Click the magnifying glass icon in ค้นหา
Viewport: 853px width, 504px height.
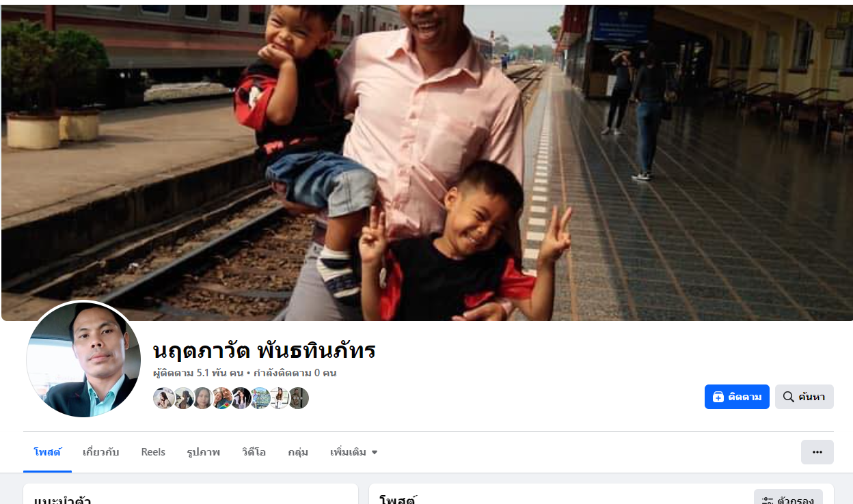click(788, 397)
